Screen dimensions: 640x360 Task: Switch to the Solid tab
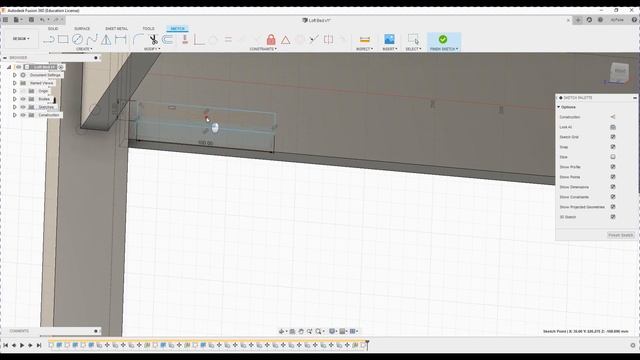[x=53, y=29]
